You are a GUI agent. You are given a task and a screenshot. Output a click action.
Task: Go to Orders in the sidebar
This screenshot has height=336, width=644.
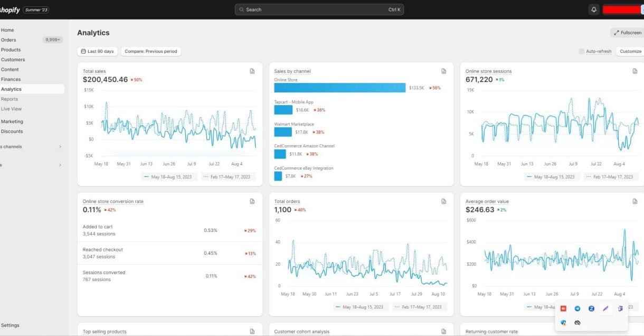point(9,40)
